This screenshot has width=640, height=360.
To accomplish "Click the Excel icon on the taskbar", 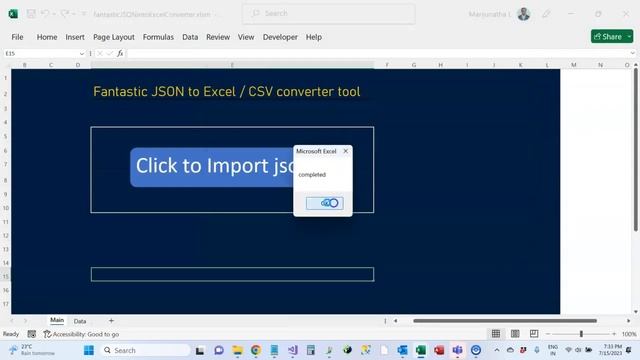I will coord(421,350).
